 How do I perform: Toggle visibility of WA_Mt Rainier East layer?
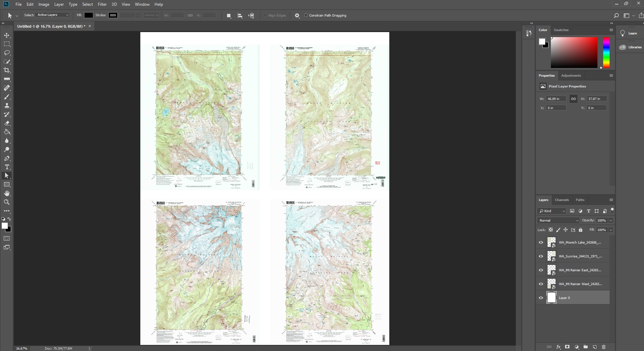(x=541, y=270)
